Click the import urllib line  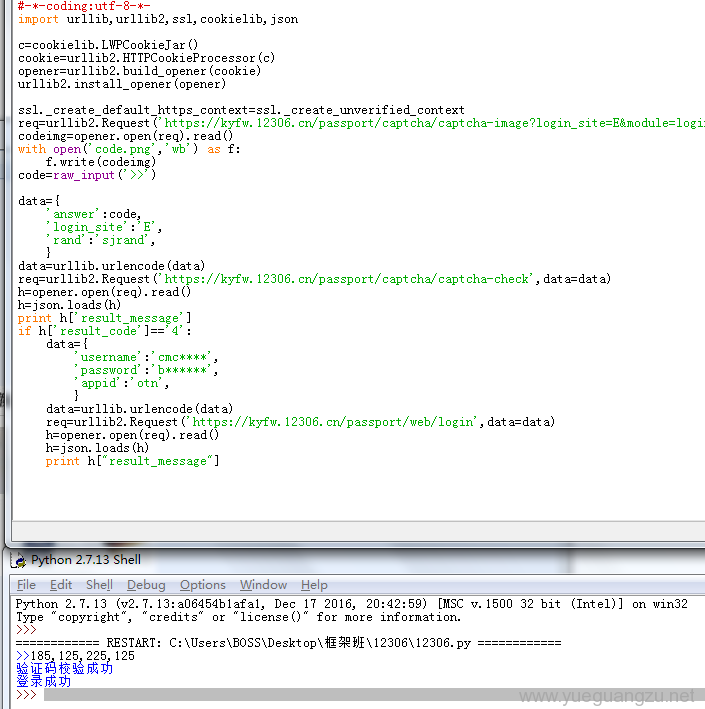point(158,19)
